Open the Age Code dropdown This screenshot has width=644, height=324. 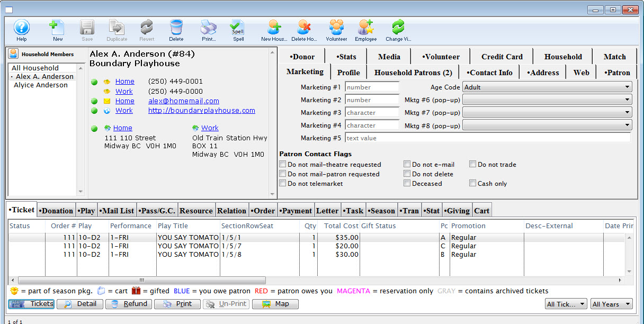pyautogui.click(x=547, y=87)
